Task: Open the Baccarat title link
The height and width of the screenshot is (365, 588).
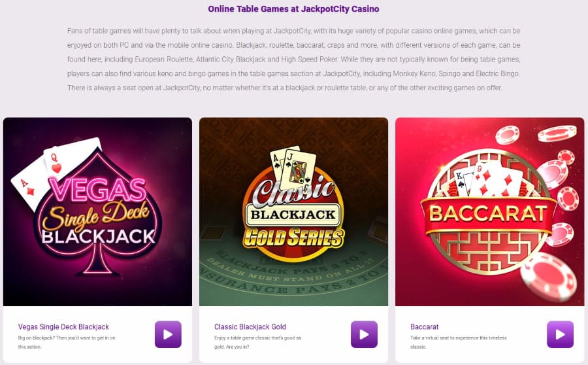Action: (424, 326)
